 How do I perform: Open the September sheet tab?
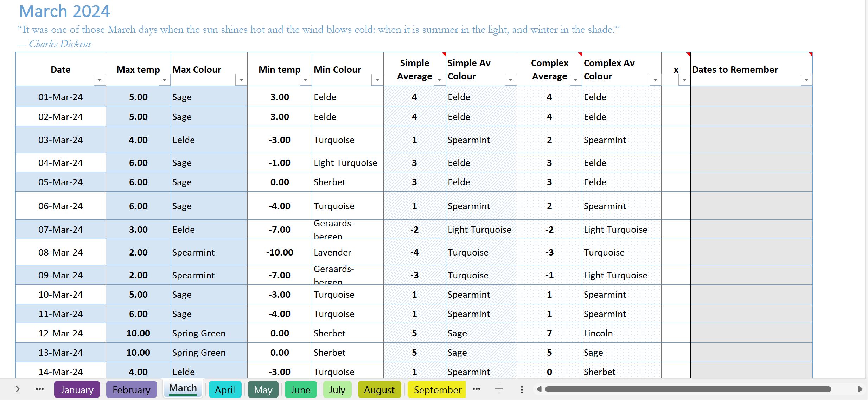tap(437, 390)
